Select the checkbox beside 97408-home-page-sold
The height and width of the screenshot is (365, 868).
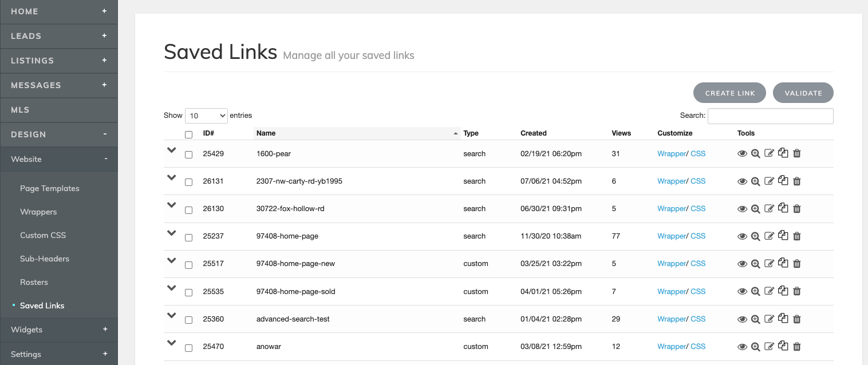188,292
